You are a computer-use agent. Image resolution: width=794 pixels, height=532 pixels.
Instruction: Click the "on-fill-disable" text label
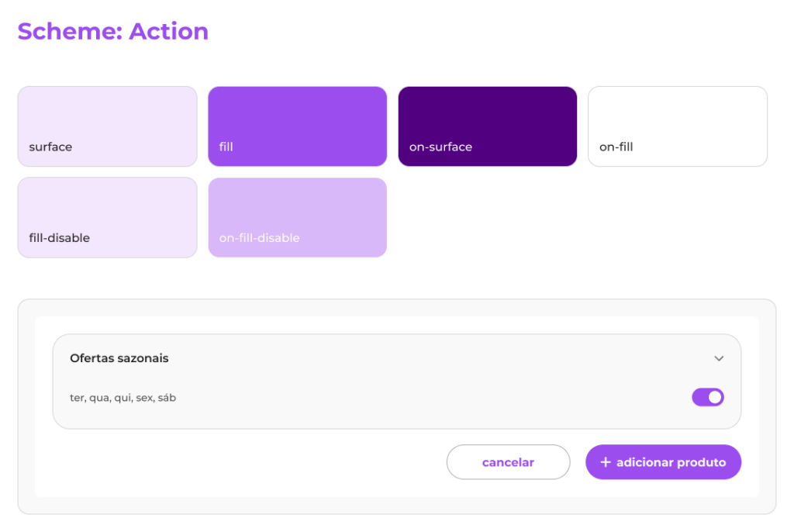pos(259,238)
